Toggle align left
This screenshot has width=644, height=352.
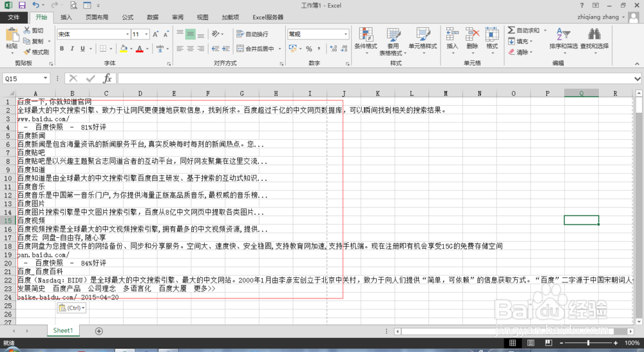click(180, 48)
